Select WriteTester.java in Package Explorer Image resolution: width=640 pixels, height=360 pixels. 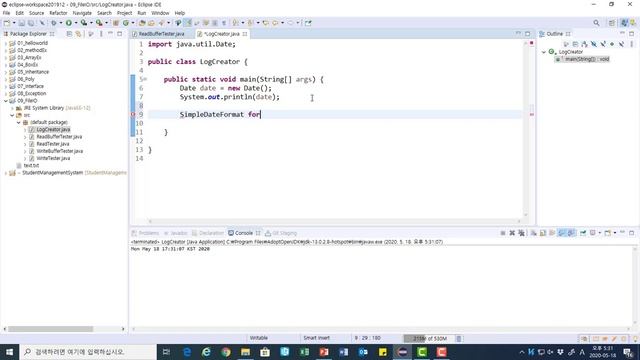53,158
